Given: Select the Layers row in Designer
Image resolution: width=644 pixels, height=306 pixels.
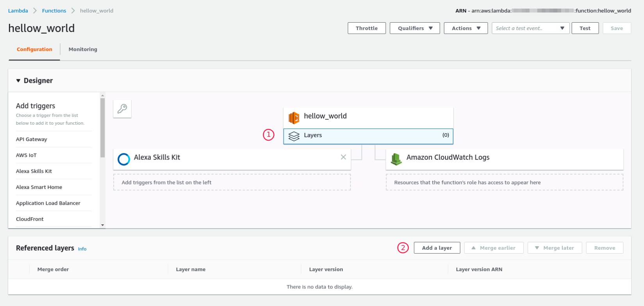Looking at the screenshot, I should (368, 136).
